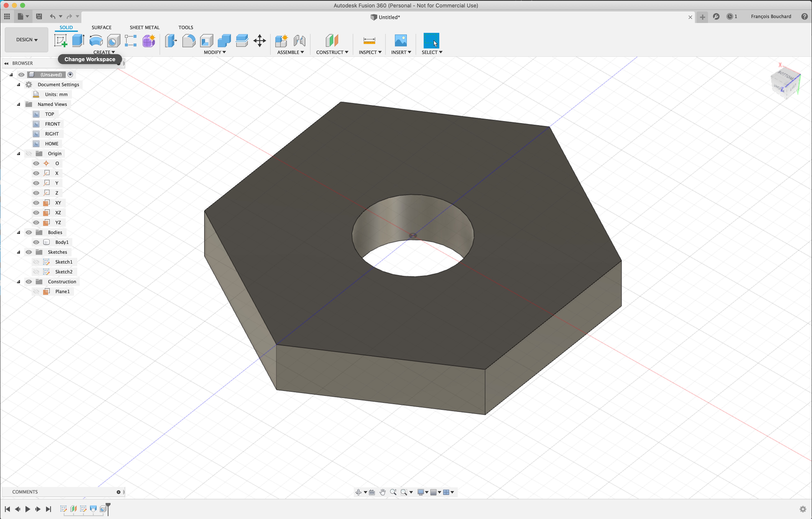The height and width of the screenshot is (519, 812).
Task: Select the Joint tool in Assemble
Action: tap(299, 41)
